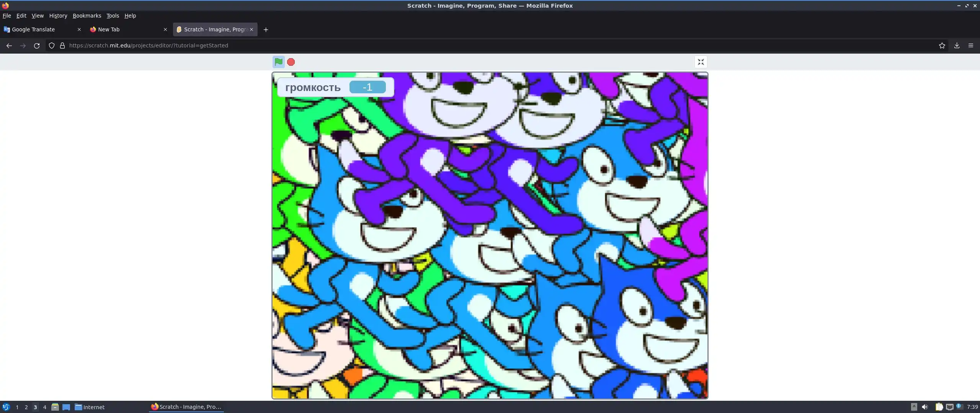
Task: Open the History menu
Action: [58, 16]
